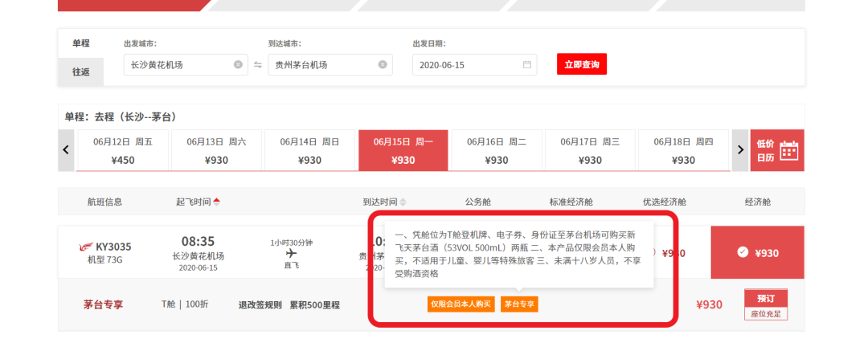Swap departure and arrival cities
The height and width of the screenshot is (351, 868).
tap(258, 65)
